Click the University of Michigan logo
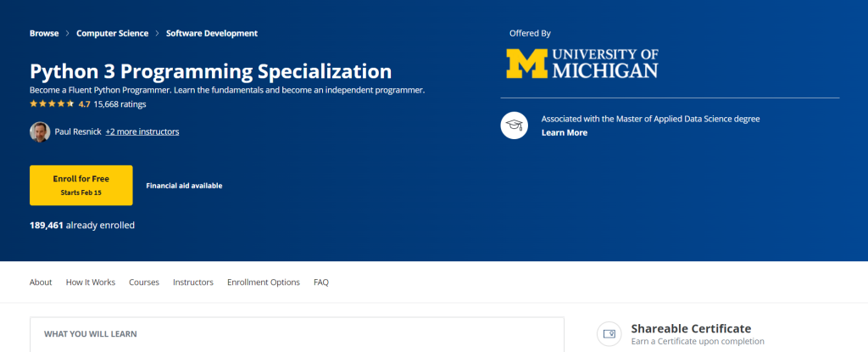The width and height of the screenshot is (868, 352). point(582,63)
